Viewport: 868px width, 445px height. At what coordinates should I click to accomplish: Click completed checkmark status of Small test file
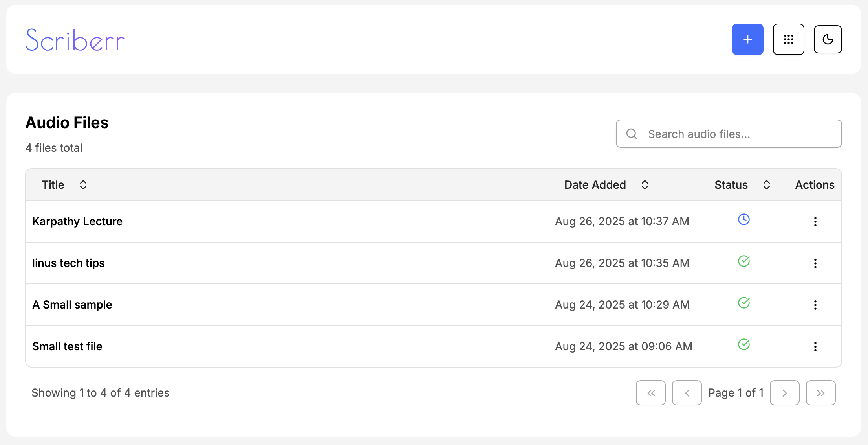743,344
